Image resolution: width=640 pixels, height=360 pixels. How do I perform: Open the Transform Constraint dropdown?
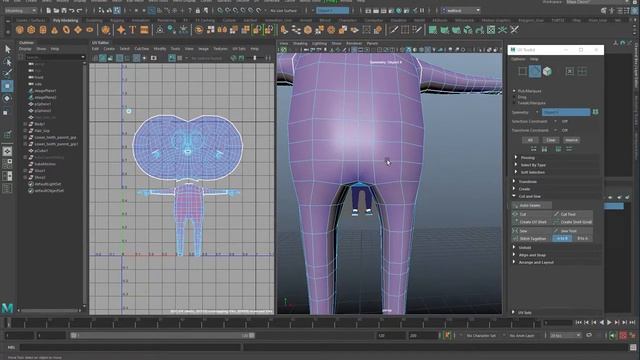(556, 130)
